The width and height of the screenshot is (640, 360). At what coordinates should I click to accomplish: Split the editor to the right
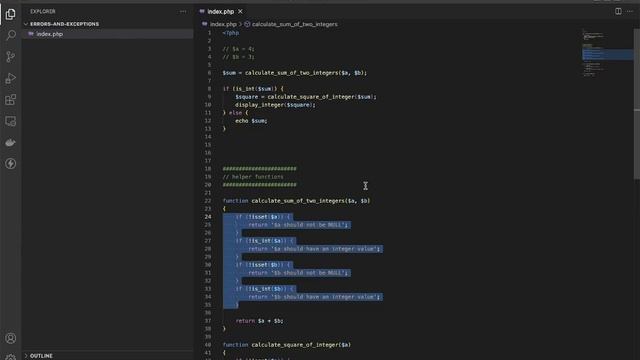pyautogui.click(x=618, y=11)
